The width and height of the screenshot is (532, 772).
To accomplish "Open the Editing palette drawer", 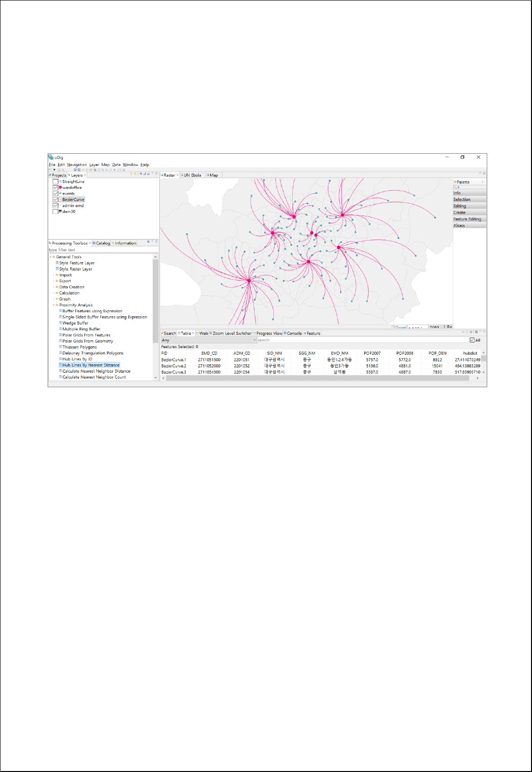I will [469, 206].
